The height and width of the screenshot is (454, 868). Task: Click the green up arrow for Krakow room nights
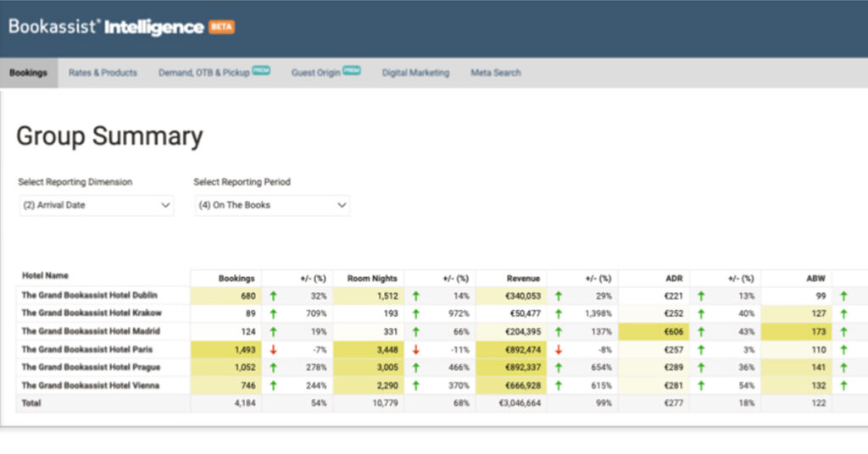coord(415,313)
